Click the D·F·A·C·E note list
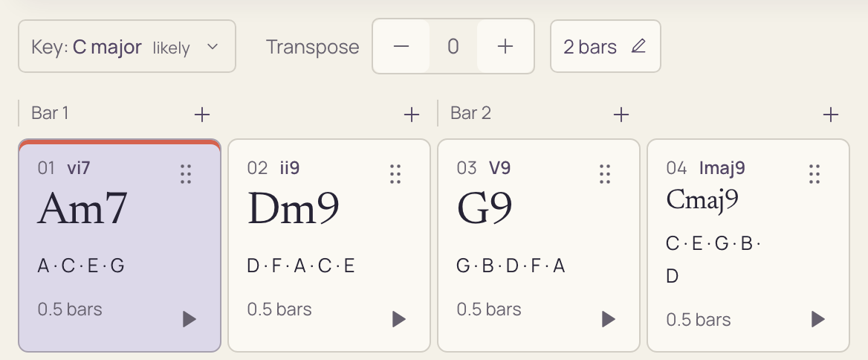 (300, 266)
